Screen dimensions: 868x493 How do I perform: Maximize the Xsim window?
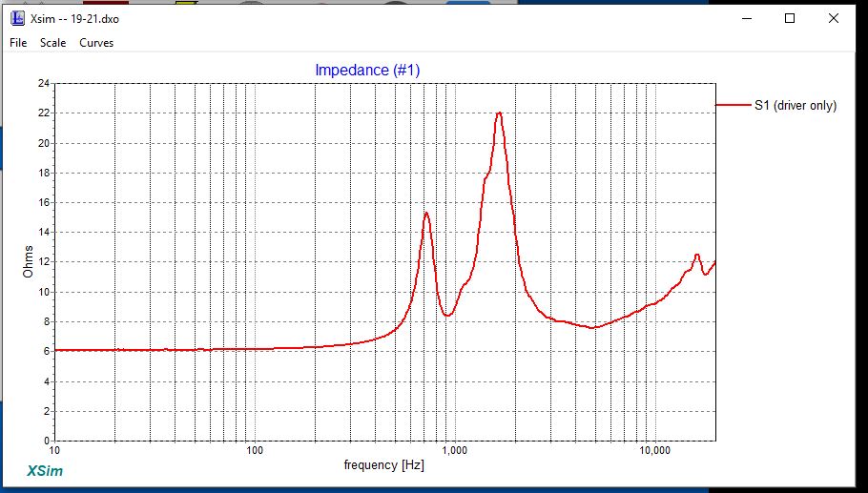(x=790, y=18)
